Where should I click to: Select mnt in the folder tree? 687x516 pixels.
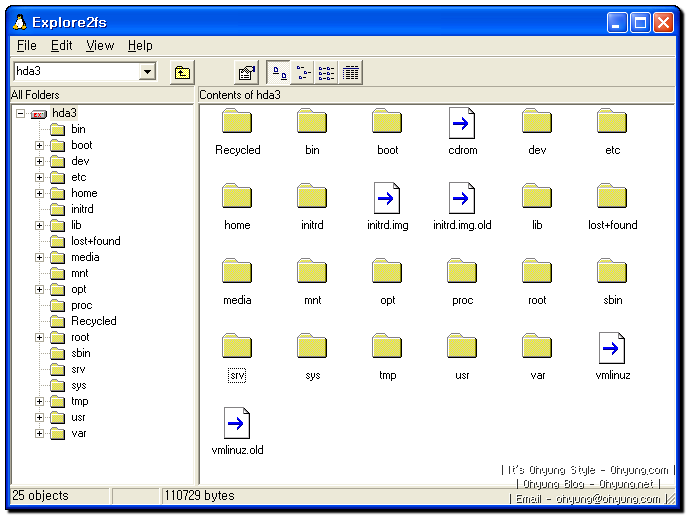[79, 273]
